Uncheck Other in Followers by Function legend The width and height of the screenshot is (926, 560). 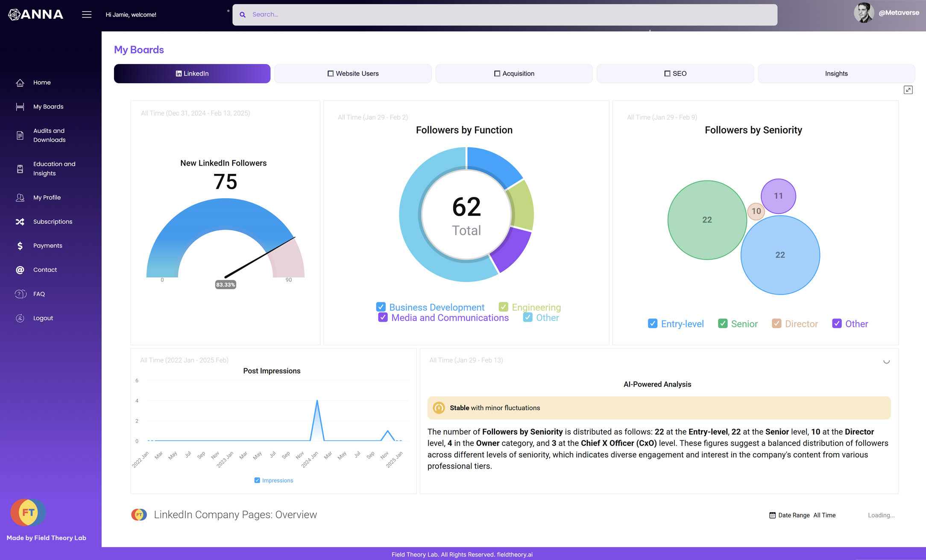528,318
